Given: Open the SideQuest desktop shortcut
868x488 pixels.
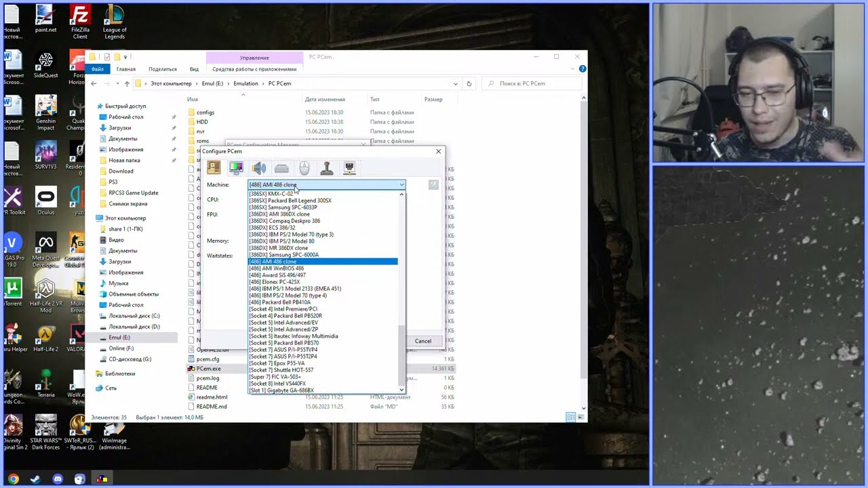Looking at the screenshot, I should tap(45, 66).
